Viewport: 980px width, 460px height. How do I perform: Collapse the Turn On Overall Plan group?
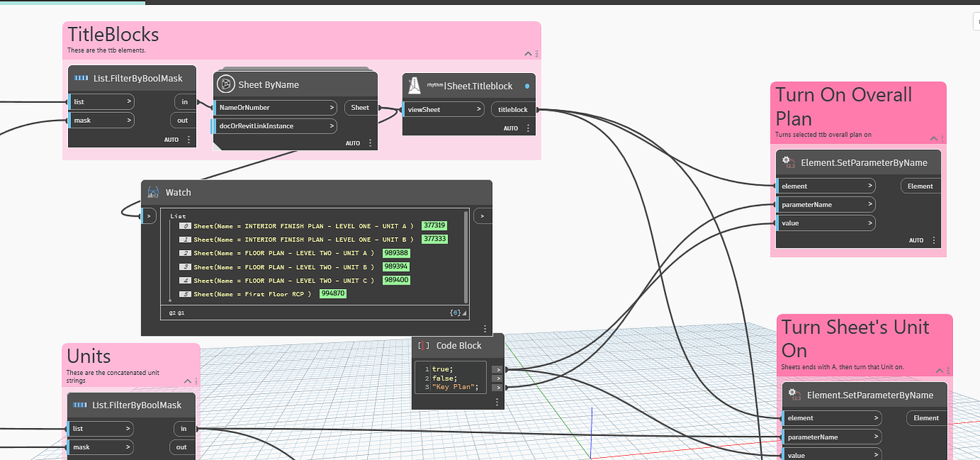(933, 138)
